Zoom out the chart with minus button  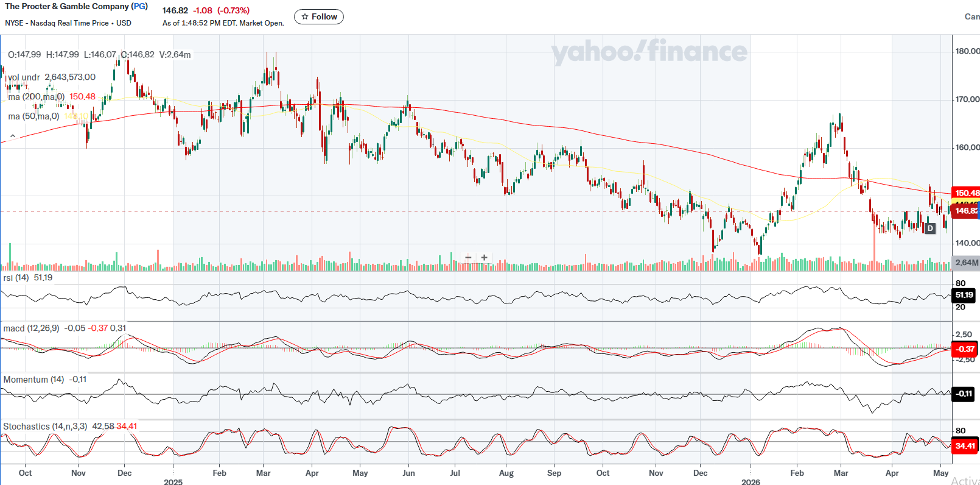click(468, 258)
